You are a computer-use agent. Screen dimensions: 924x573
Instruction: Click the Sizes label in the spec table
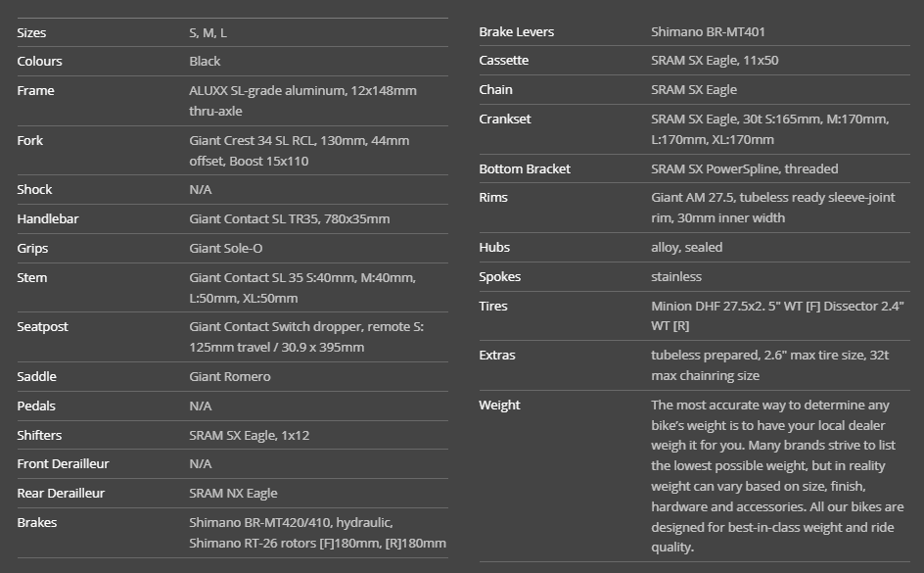31,32
